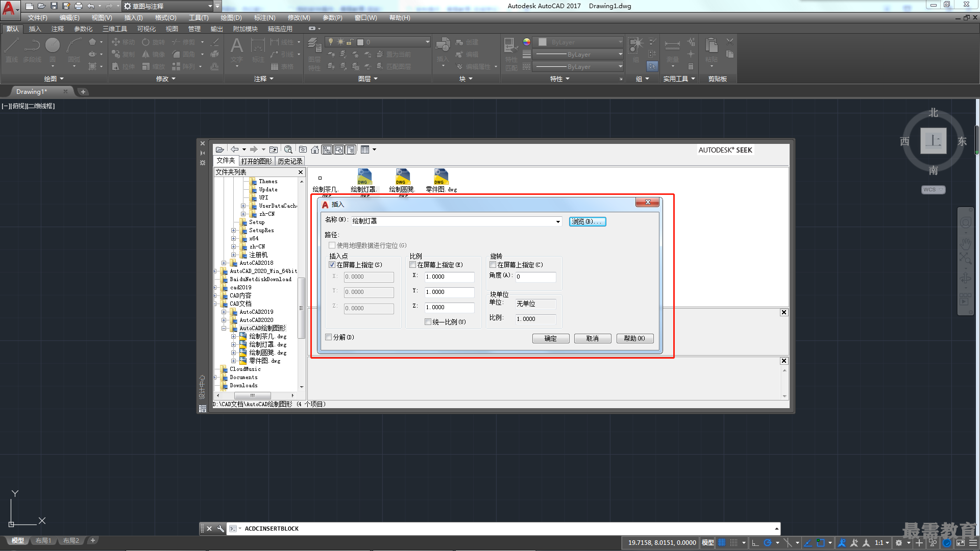Click the object color swatch next to ByLayer

[543, 42]
